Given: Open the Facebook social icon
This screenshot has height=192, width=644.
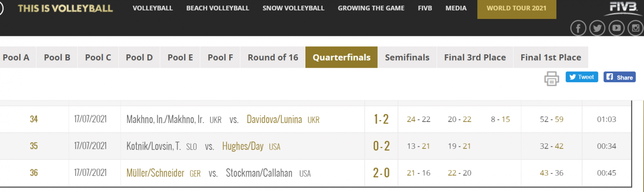Looking at the screenshot, I should tap(578, 28).
